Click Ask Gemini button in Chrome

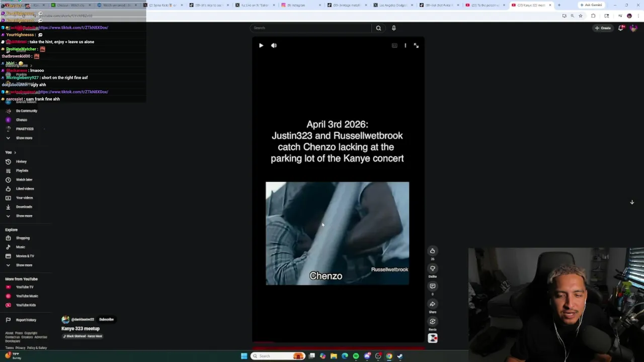click(x=591, y=5)
